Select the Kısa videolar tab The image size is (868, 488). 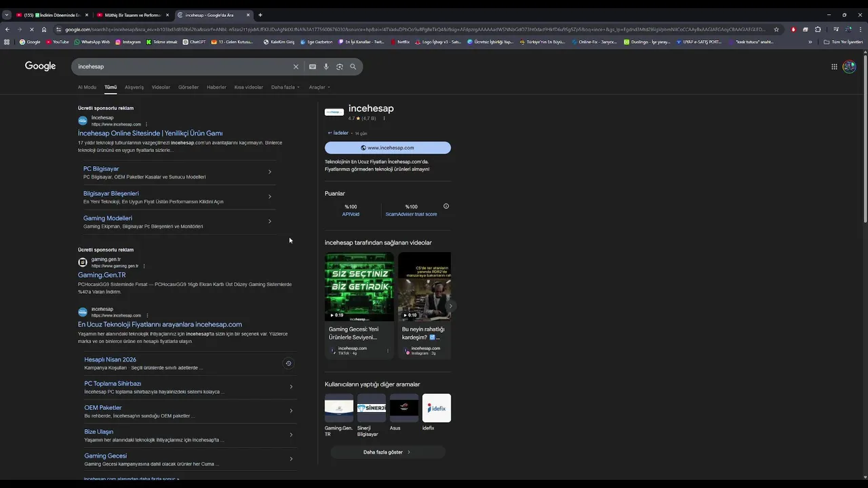(x=249, y=87)
